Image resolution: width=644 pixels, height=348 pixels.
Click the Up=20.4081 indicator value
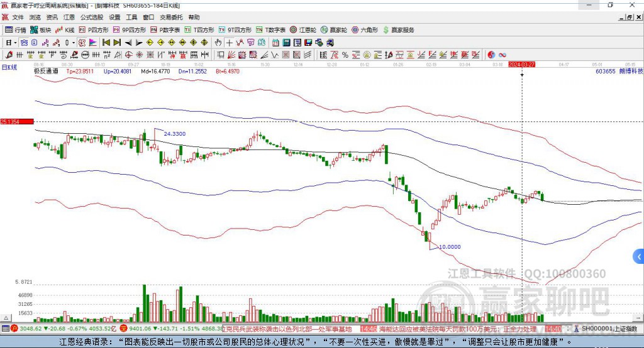tap(118, 71)
